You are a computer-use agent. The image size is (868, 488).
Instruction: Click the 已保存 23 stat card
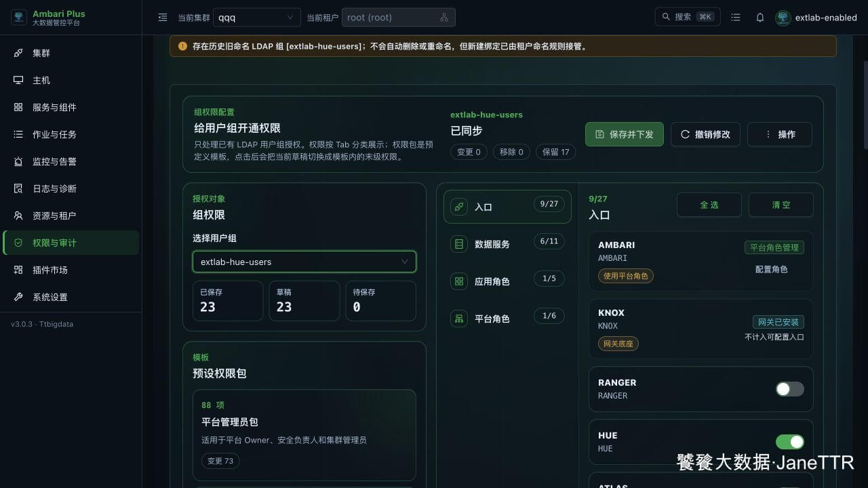[228, 301]
